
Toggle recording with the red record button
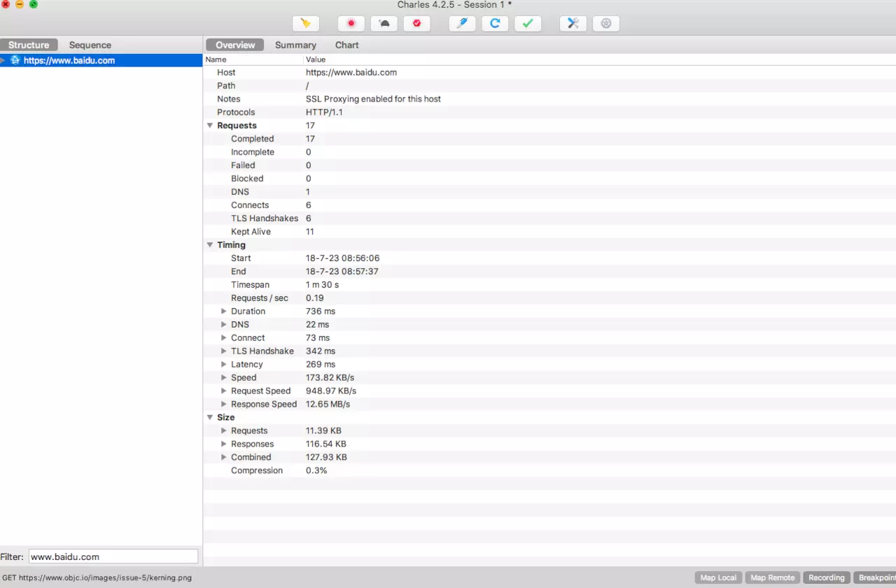tap(351, 23)
